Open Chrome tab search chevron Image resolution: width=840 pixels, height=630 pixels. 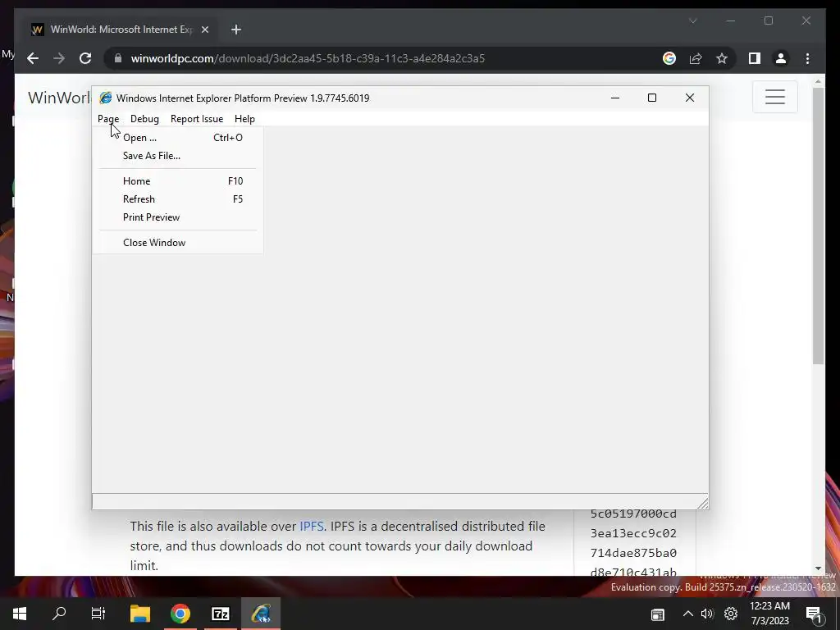point(692,21)
